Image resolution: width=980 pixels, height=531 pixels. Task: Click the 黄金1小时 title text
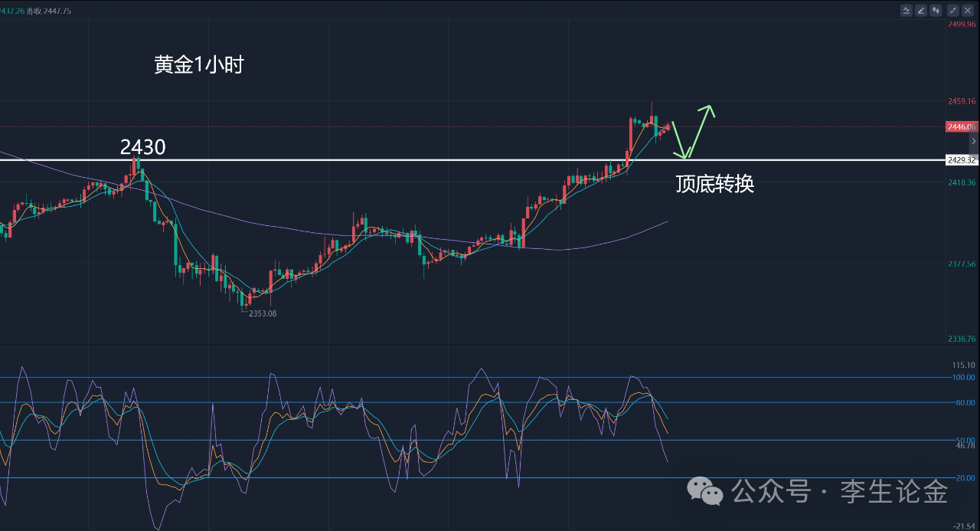tap(198, 65)
